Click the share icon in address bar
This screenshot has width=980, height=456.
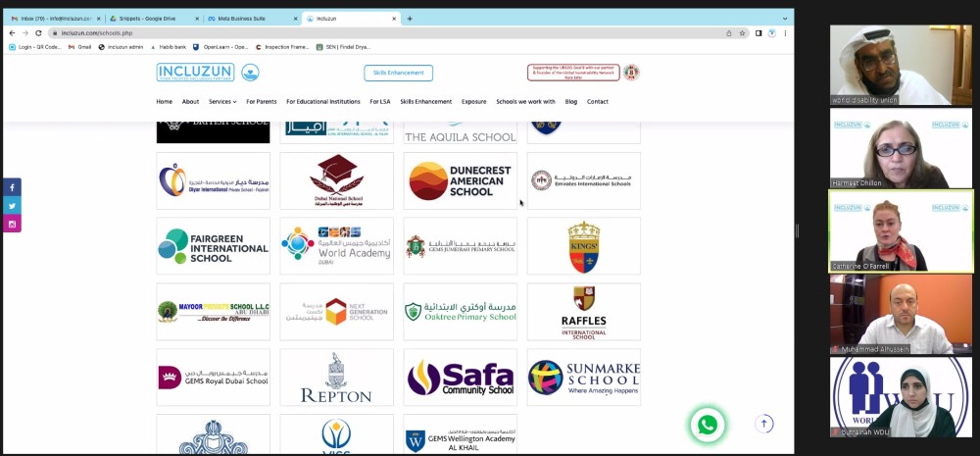tap(729, 33)
